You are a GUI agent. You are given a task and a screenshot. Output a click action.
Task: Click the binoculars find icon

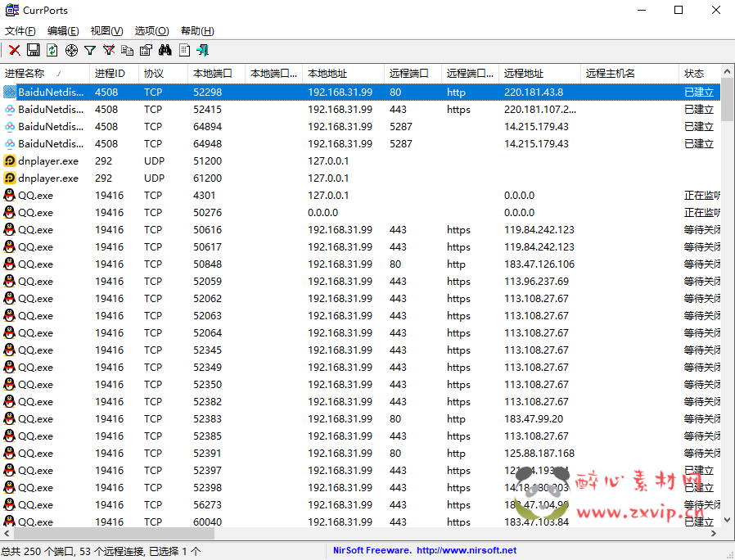165,51
